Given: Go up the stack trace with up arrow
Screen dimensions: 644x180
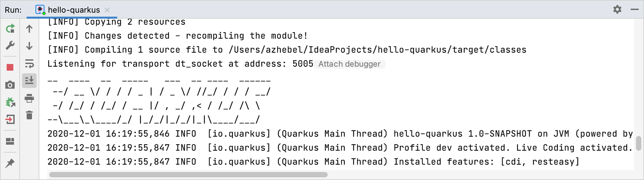Looking at the screenshot, I should [29, 29].
